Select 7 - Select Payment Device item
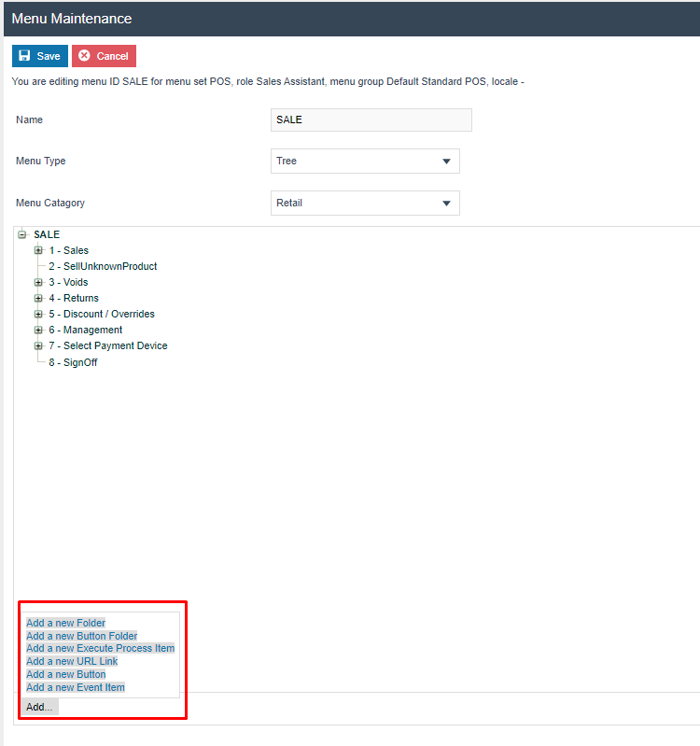Image resolution: width=700 pixels, height=746 pixels. [x=108, y=345]
